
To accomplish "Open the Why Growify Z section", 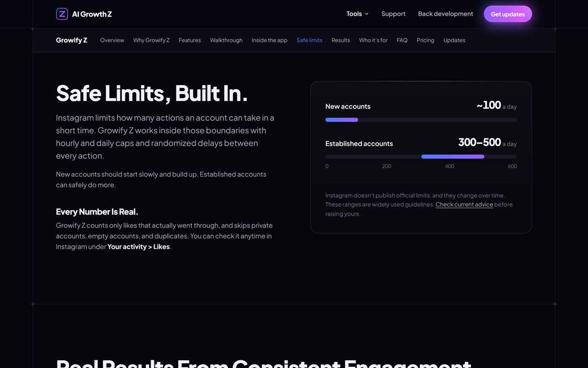I will click(152, 40).
